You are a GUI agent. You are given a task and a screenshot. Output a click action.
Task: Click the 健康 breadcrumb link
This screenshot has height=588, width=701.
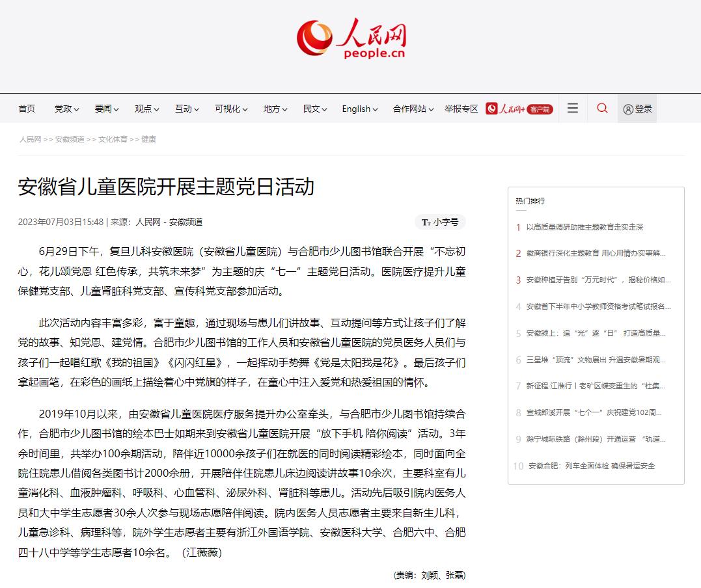148,139
